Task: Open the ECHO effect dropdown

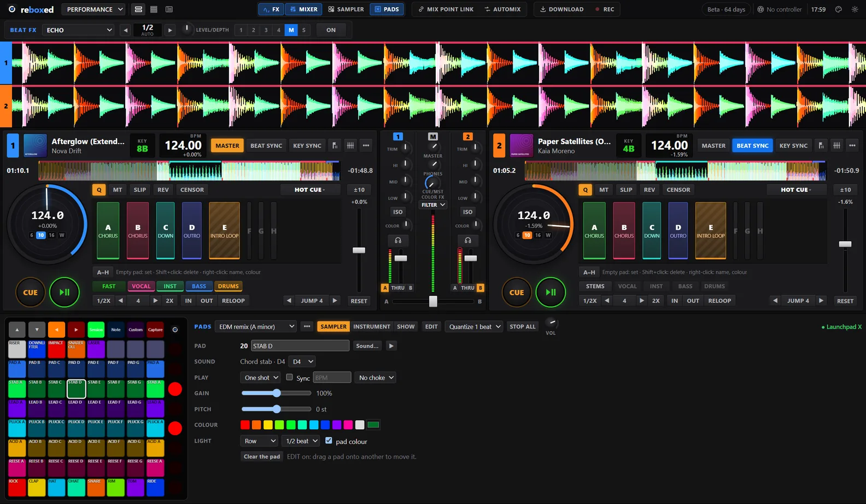Action: pos(79,30)
